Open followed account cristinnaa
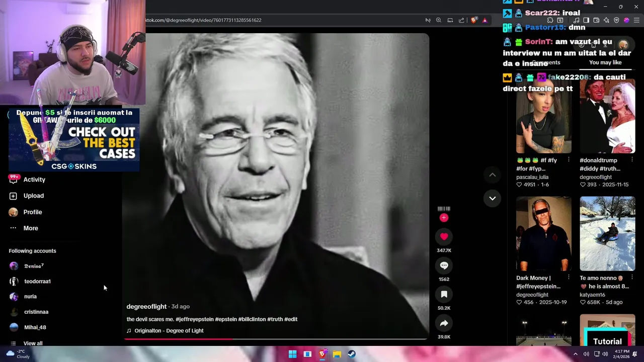Image resolution: width=644 pixels, height=362 pixels. pos(36,312)
